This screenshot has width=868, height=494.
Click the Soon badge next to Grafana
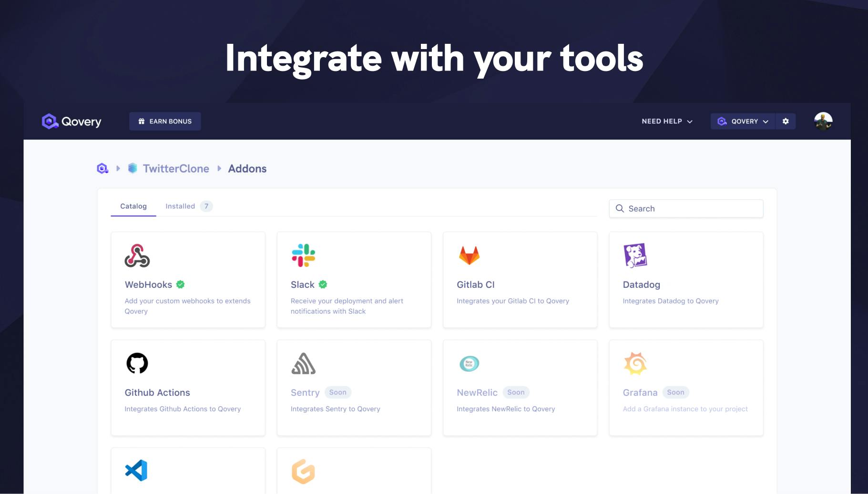point(675,393)
